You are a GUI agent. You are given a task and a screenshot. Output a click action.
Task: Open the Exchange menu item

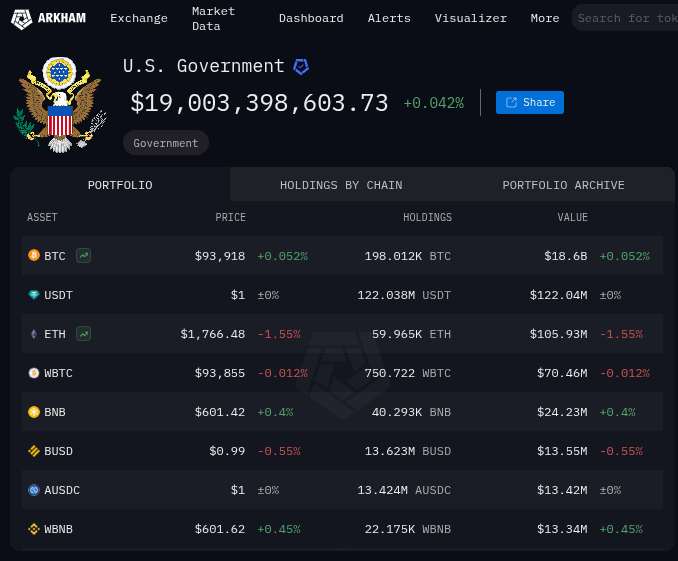click(139, 18)
